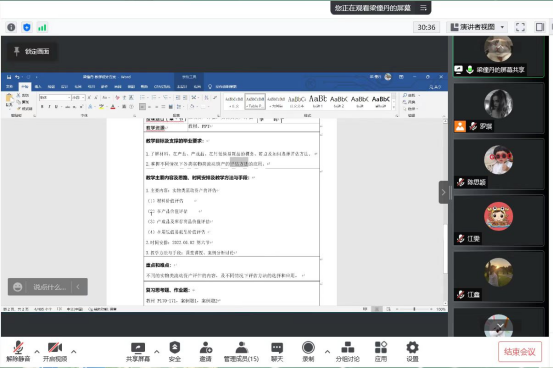Apply yellow text highlight color
The image size is (554, 369).
pyautogui.click(x=101, y=106)
